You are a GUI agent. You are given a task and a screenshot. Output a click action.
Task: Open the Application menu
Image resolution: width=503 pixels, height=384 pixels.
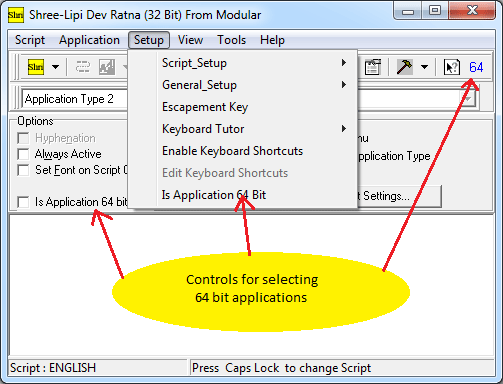[x=89, y=40]
